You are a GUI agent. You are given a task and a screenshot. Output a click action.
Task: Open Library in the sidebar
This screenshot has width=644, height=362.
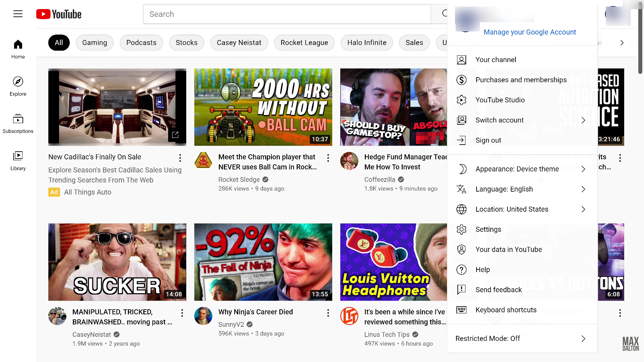[18, 161]
